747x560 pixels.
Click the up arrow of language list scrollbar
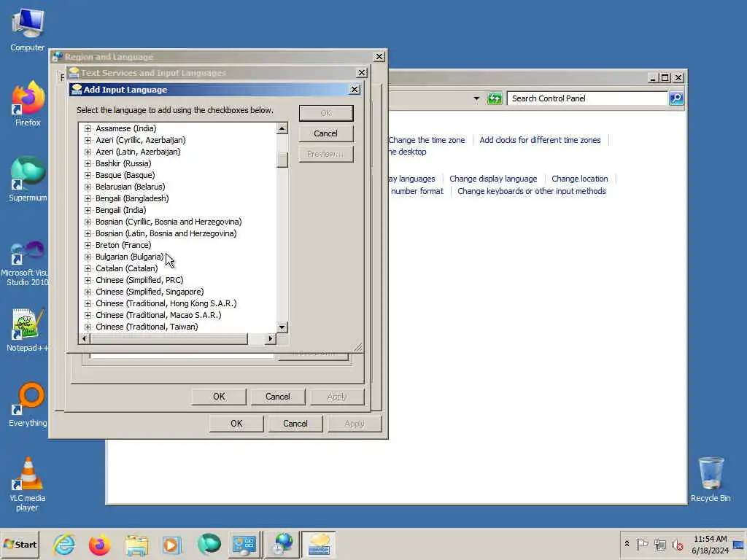pyautogui.click(x=282, y=128)
